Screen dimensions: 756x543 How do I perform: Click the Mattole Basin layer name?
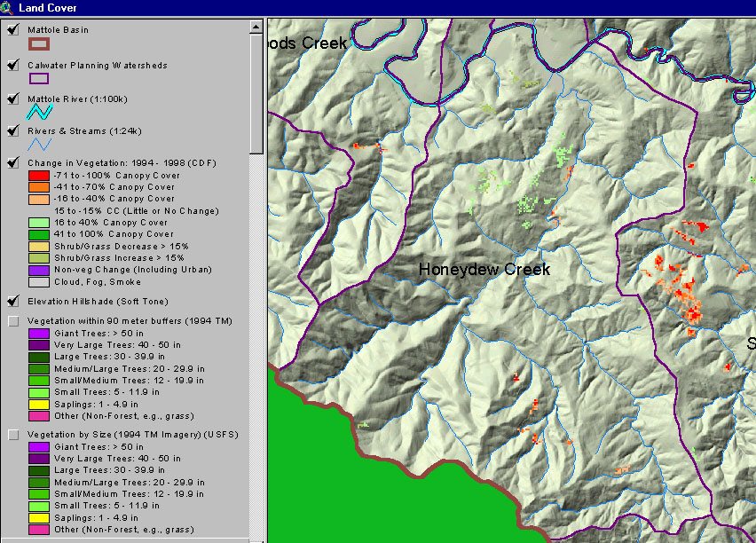58,30
